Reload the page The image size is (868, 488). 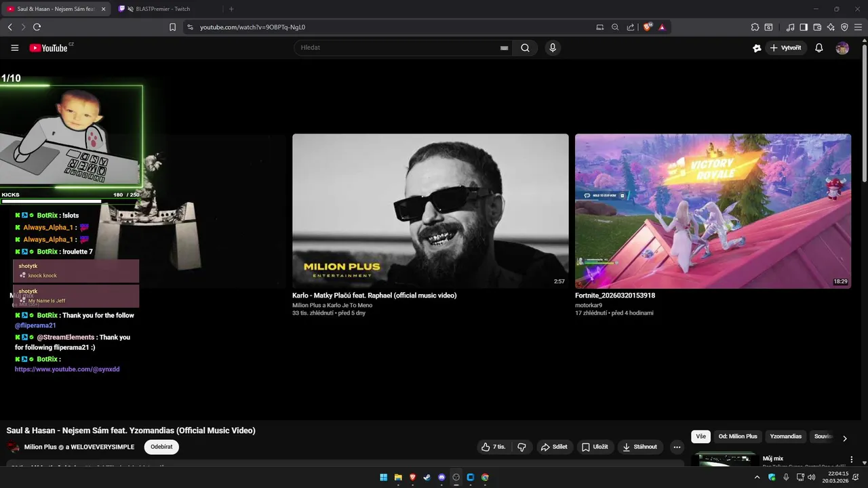click(37, 27)
